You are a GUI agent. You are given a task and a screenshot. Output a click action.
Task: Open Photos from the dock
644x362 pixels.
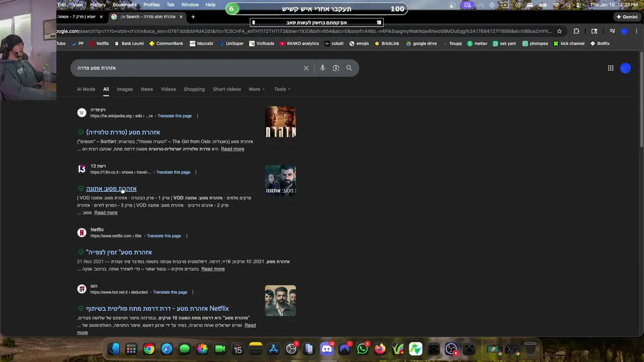coord(202,349)
